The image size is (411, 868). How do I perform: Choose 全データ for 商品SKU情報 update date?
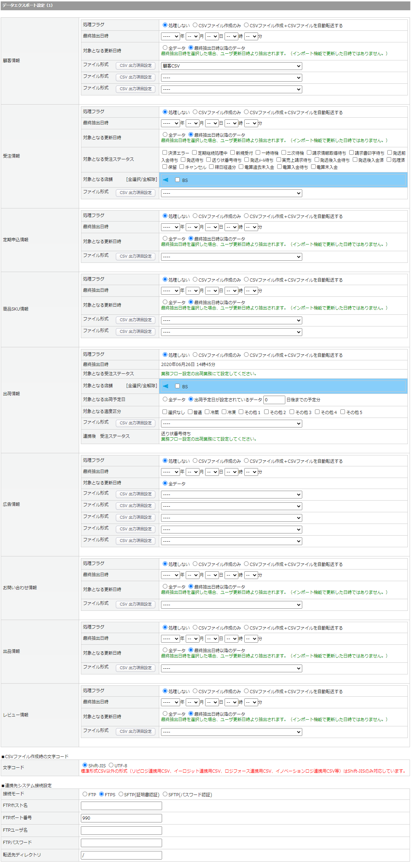point(165,302)
